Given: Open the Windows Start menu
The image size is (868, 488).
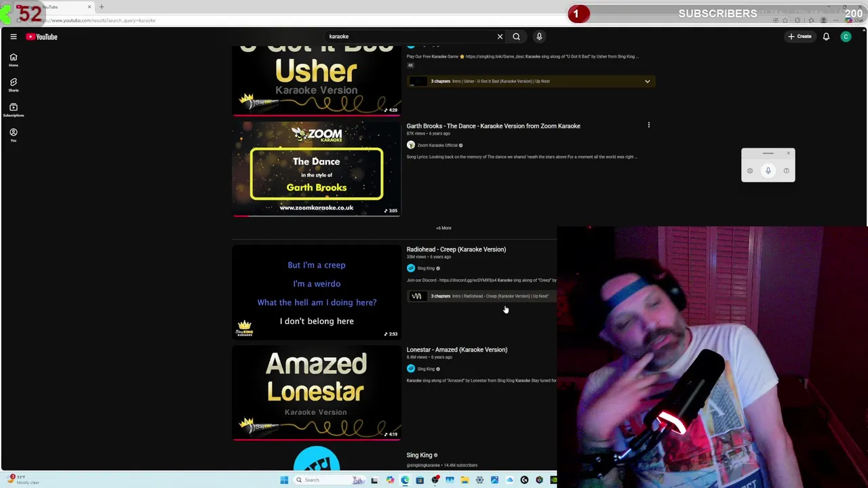Looking at the screenshot, I should [x=284, y=480].
